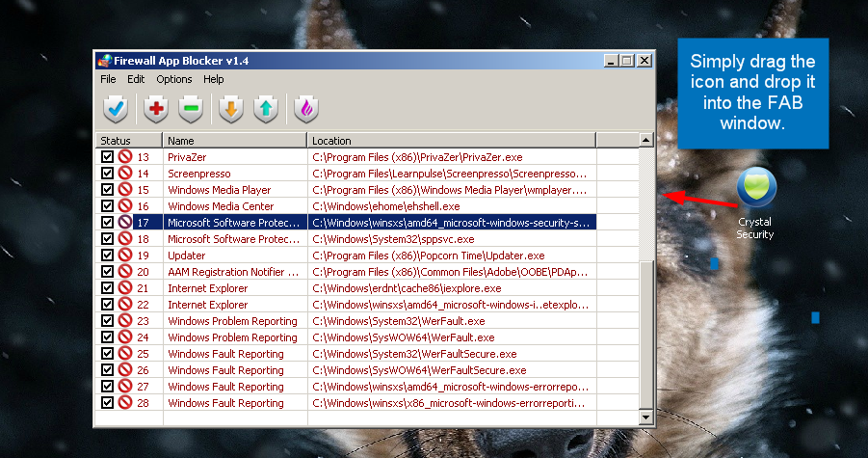The height and width of the screenshot is (458, 868).
Task: Click the Popcorn Time Updater.exe path
Action: (x=429, y=256)
